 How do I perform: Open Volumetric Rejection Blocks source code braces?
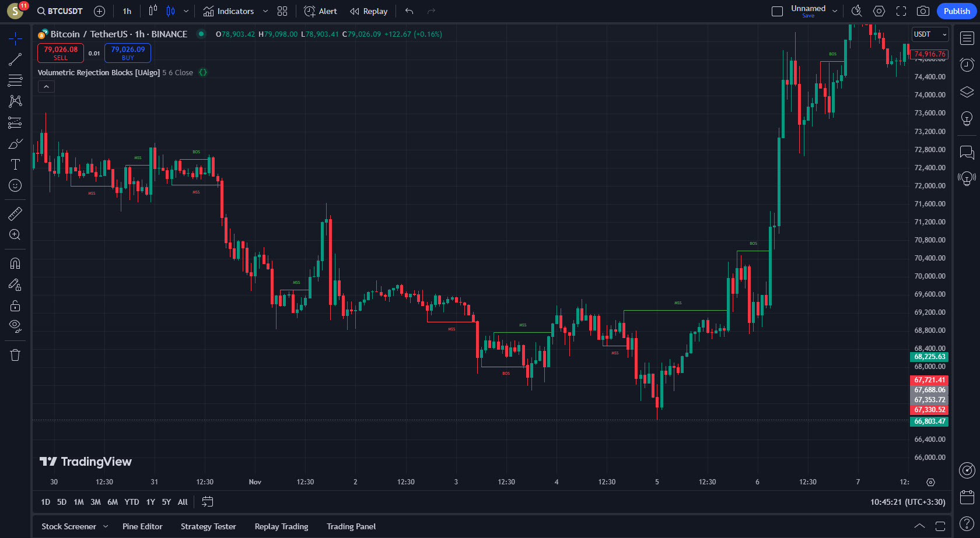pyautogui.click(x=203, y=73)
